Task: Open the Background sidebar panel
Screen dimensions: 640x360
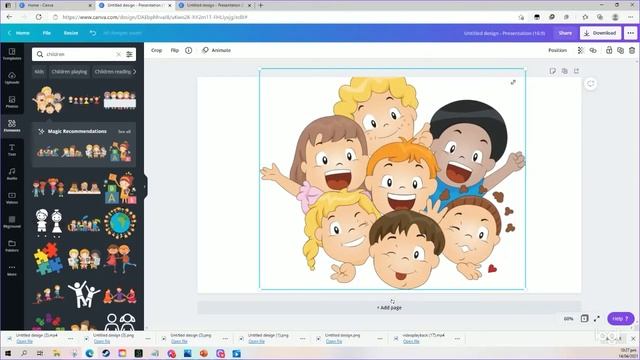Action: 12,222
